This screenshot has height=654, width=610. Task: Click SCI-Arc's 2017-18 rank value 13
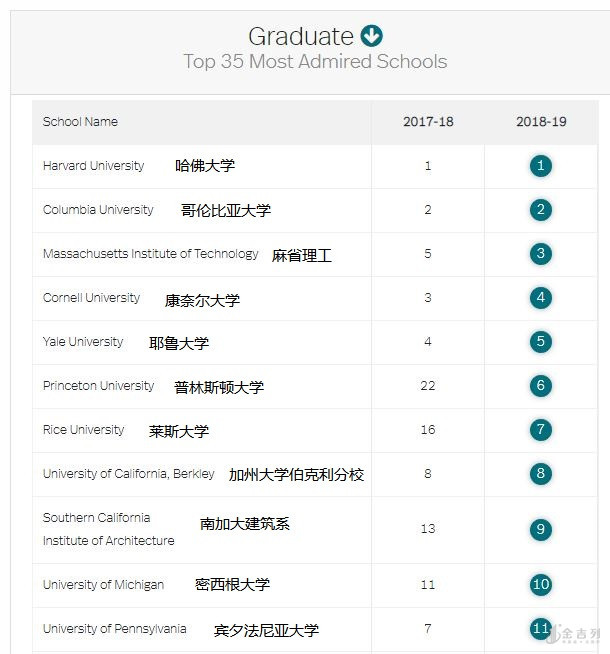[428, 529]
